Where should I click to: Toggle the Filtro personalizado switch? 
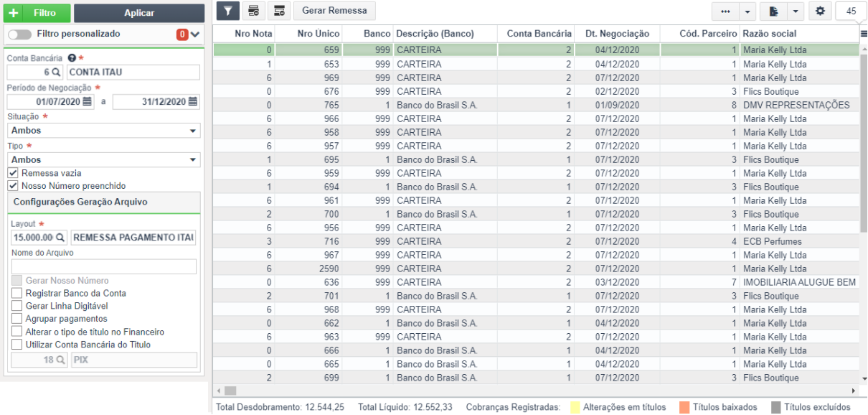[x=20, y=34]
